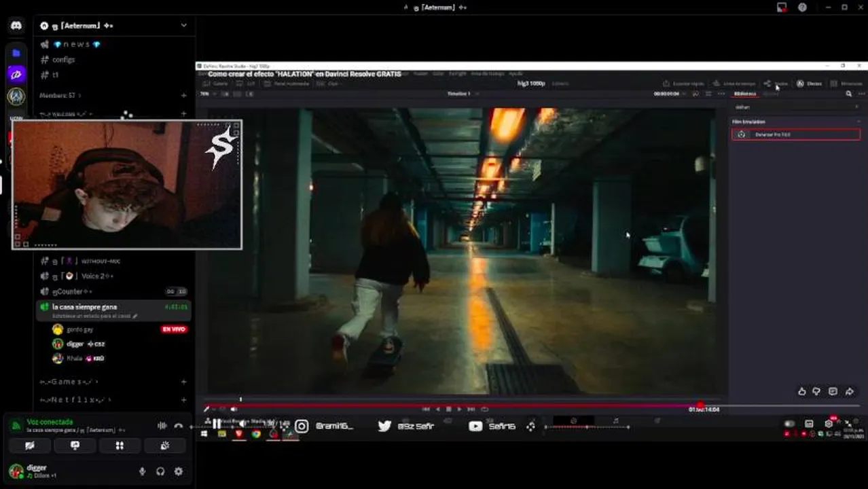Exit fullscreen arrows icon in stream
The height and width of the screenshot is (489, 868).
[x=848, y=423]
